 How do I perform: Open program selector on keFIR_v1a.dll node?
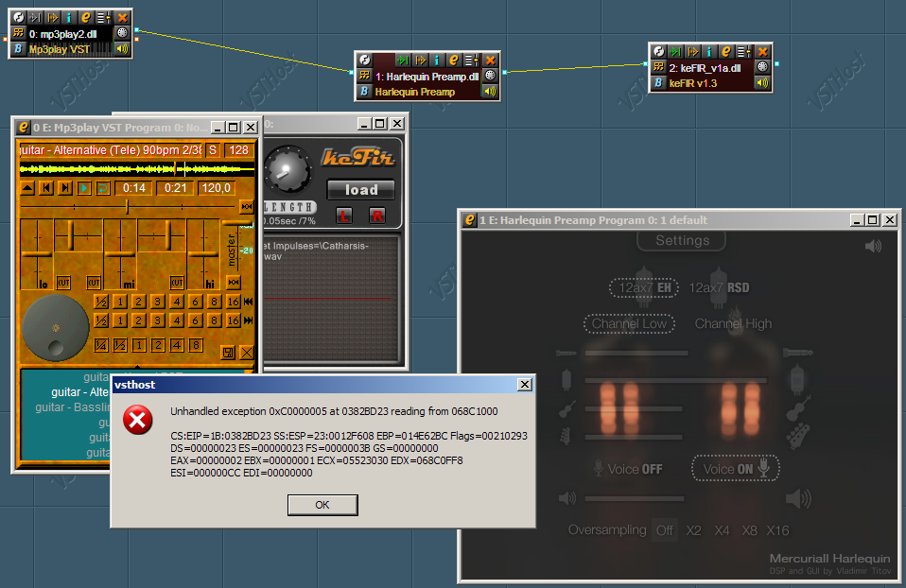[658, 67]
